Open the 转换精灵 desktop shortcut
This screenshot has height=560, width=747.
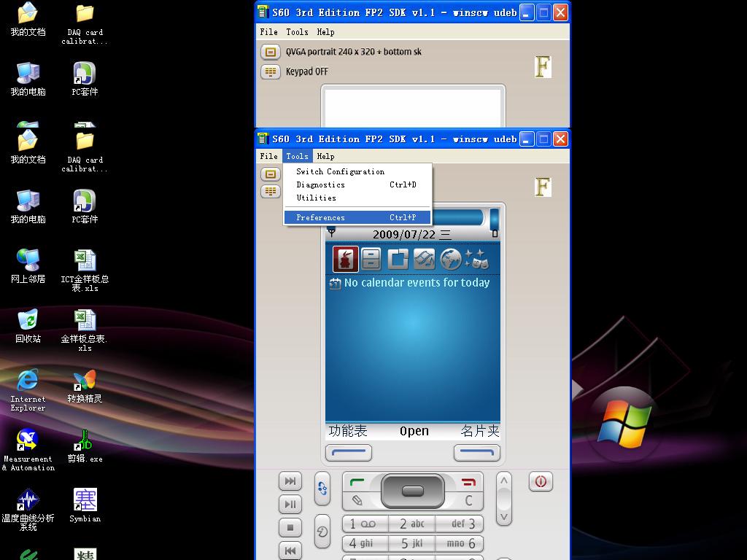[x=85, y=386]
